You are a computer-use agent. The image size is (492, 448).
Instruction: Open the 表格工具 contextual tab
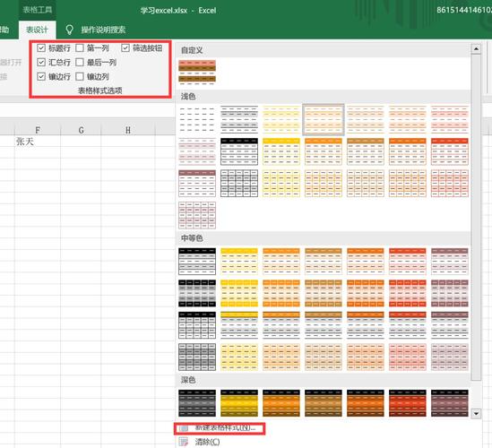38,10
